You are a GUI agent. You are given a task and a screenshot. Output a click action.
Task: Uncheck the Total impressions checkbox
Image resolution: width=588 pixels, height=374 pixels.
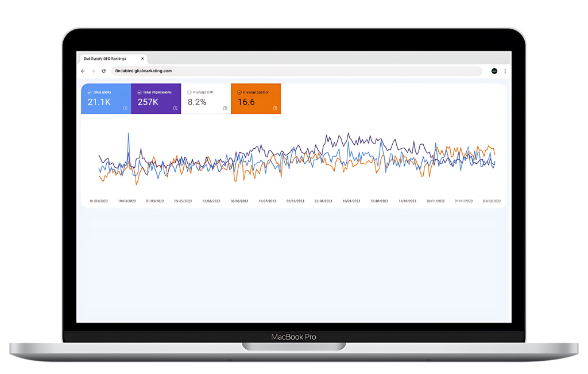pos(140,92)
